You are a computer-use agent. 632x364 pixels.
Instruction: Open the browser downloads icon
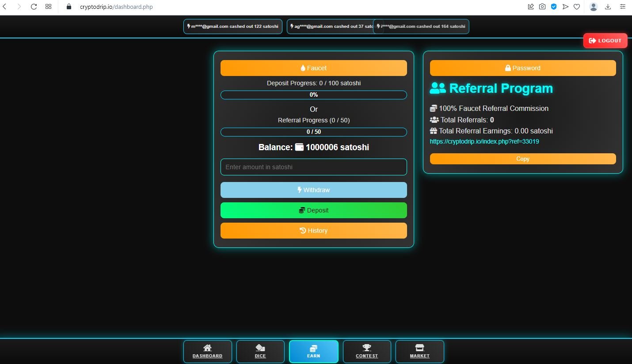pyautogui.click(x=608, y=7)
